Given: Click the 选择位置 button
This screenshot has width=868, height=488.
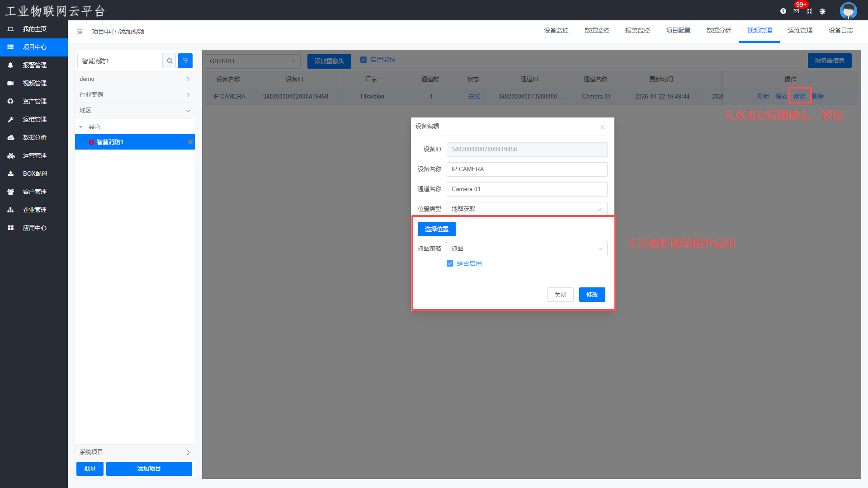Looking at the screenshot, I should [436, 229].
